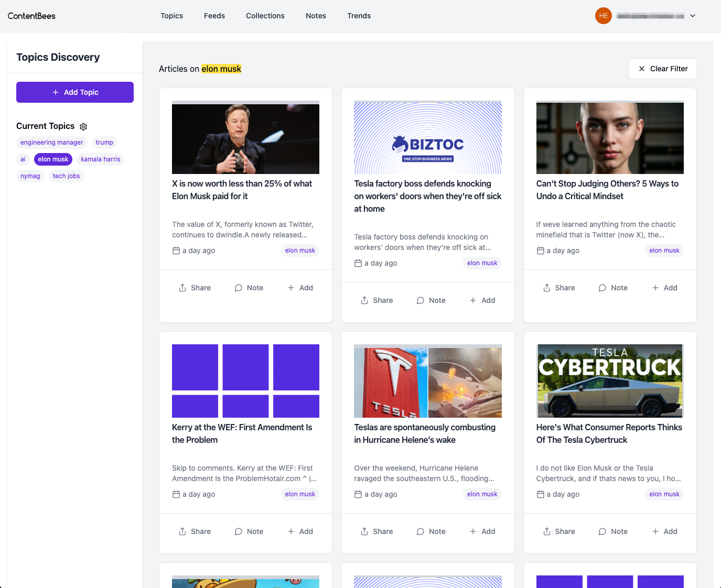Switch to the Feeds section
The width and height of the screenshot is (721, 588).
pos(214,16)
